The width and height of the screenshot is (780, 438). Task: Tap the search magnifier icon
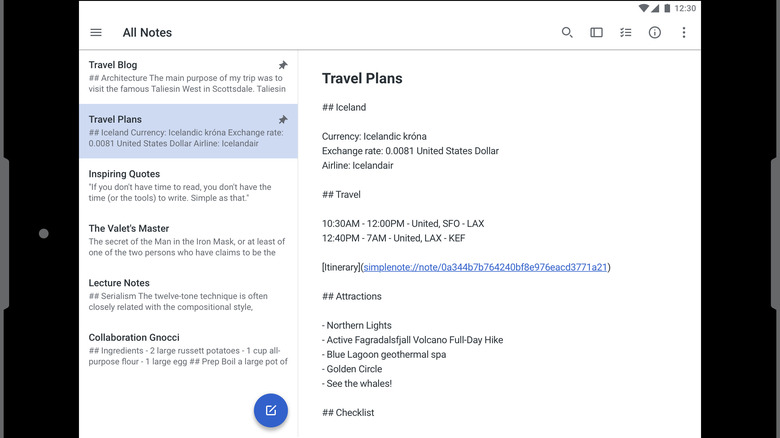567,32
